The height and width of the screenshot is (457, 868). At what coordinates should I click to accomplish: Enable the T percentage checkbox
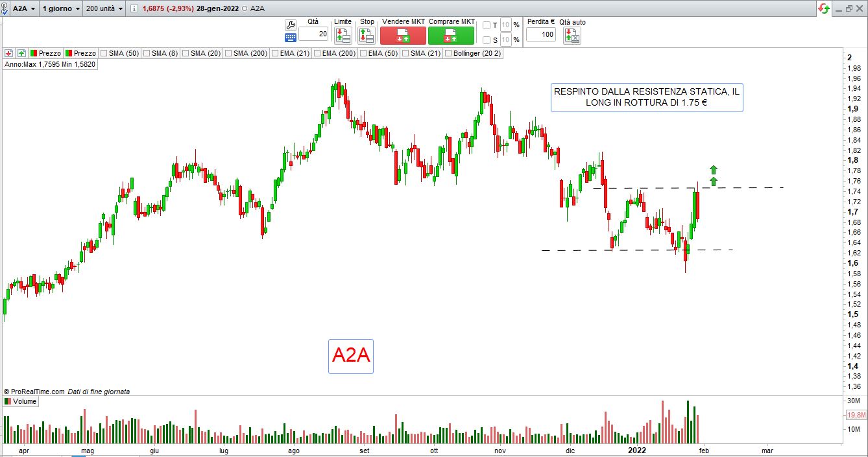(x=487, y=25)
